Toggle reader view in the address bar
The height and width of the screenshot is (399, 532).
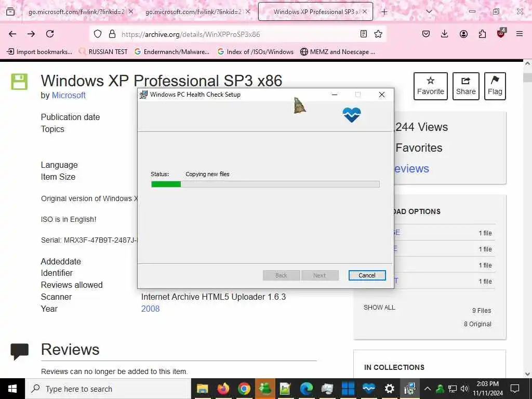[363, 34]
